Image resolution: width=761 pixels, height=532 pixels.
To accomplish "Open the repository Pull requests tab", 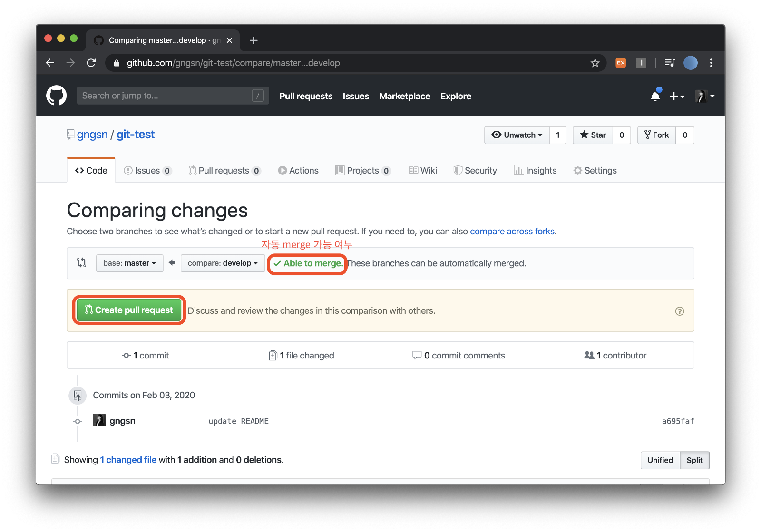I will 224,170.
